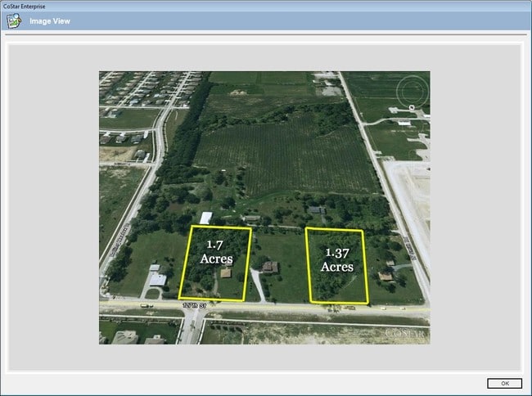Click the "1.37" text in the right parcel

point(336,253)
